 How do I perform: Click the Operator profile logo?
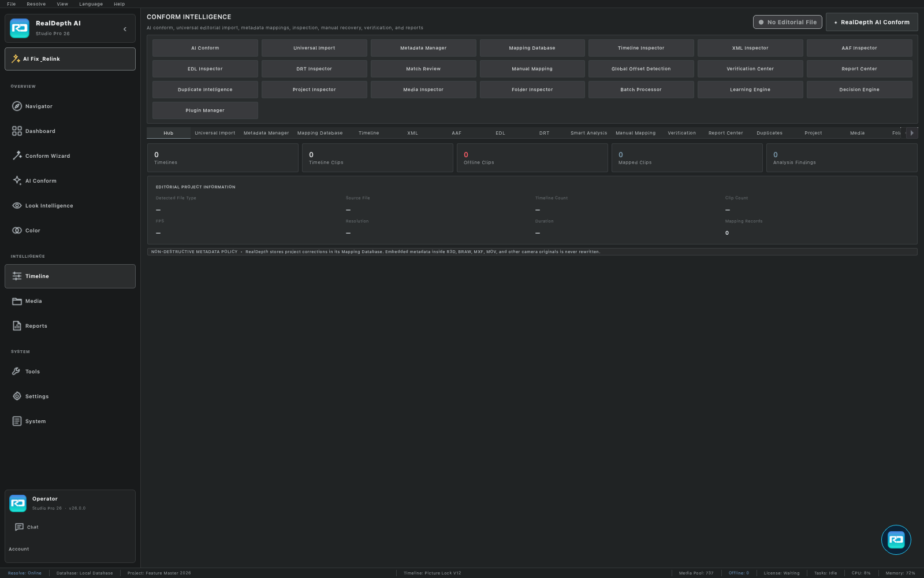pyautogui.click(x=18, y=503)
